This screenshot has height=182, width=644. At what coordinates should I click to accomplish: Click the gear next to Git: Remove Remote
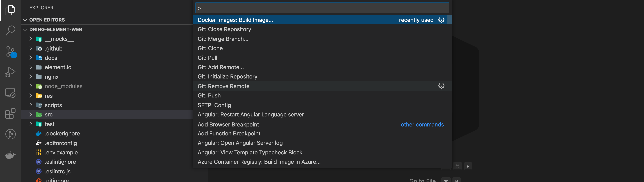(441, 86)
